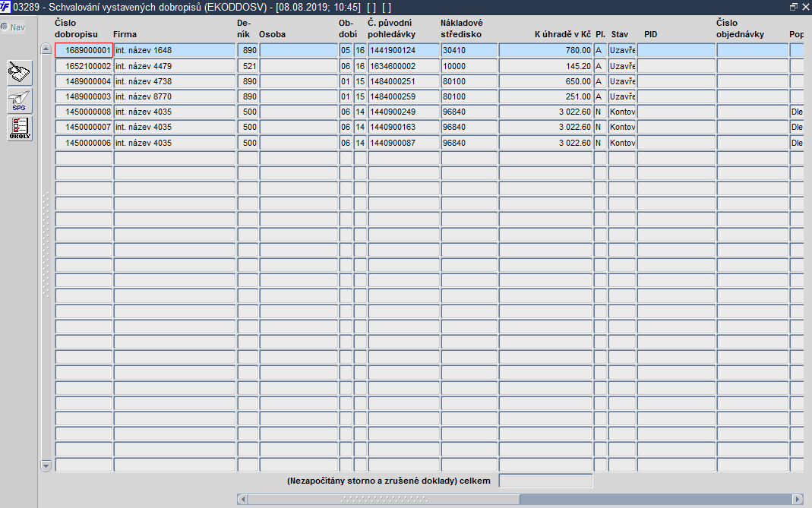Click the company cell int. název 1648

pyautogui.click(x=175, y=50)
